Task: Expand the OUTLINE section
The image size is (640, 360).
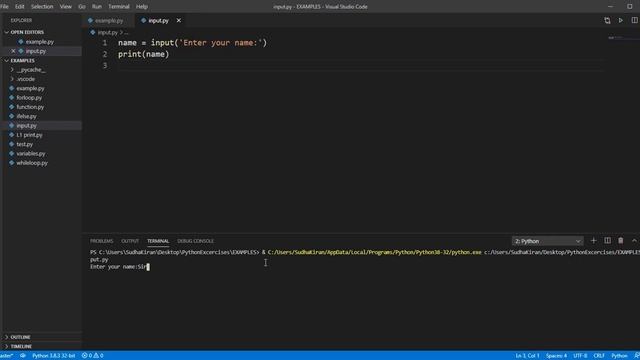Action: [x=20, y=337]
